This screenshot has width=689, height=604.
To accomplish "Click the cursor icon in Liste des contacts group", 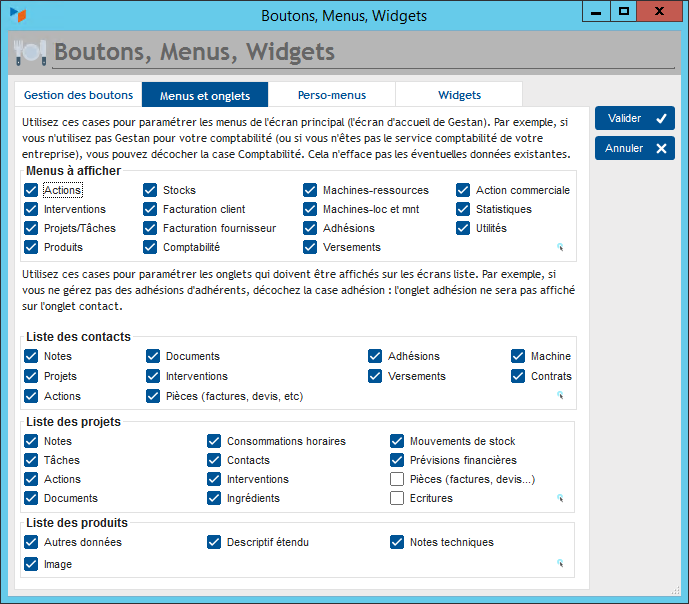I will 561,395.
